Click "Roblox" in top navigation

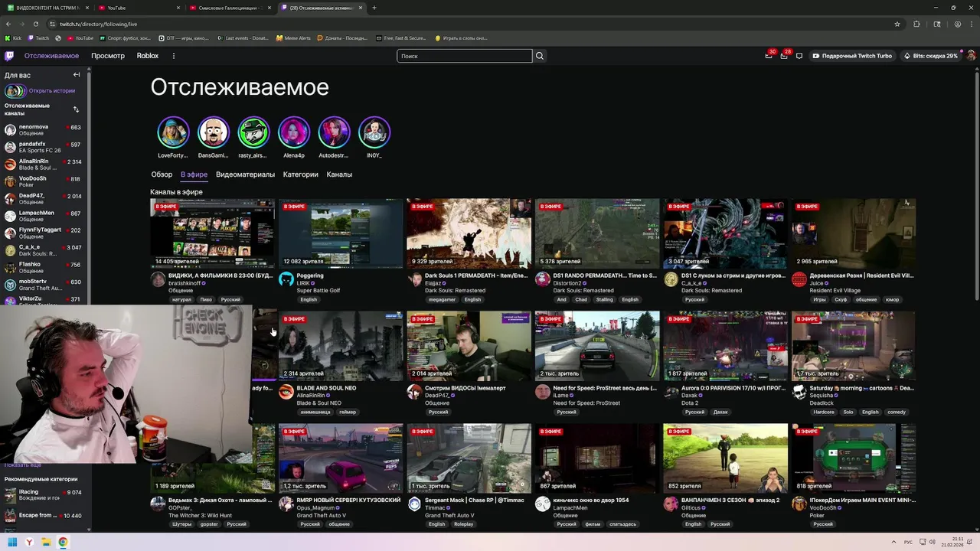click(x=148, y=56)
